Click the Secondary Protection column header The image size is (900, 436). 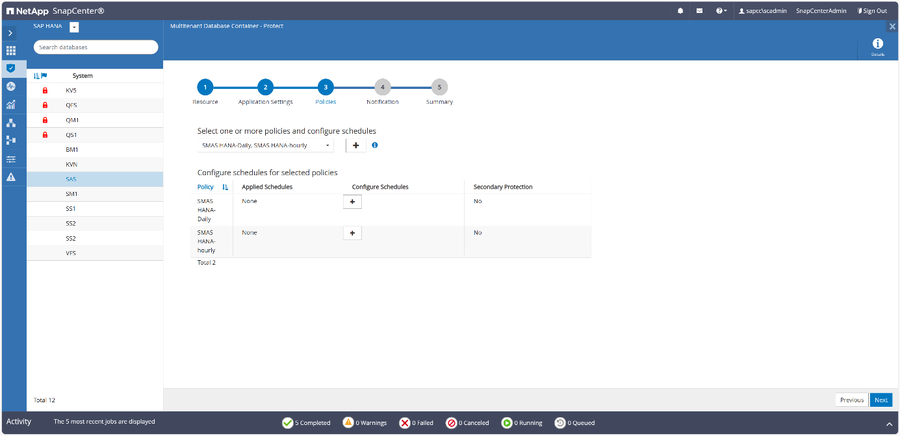(503, 187)
